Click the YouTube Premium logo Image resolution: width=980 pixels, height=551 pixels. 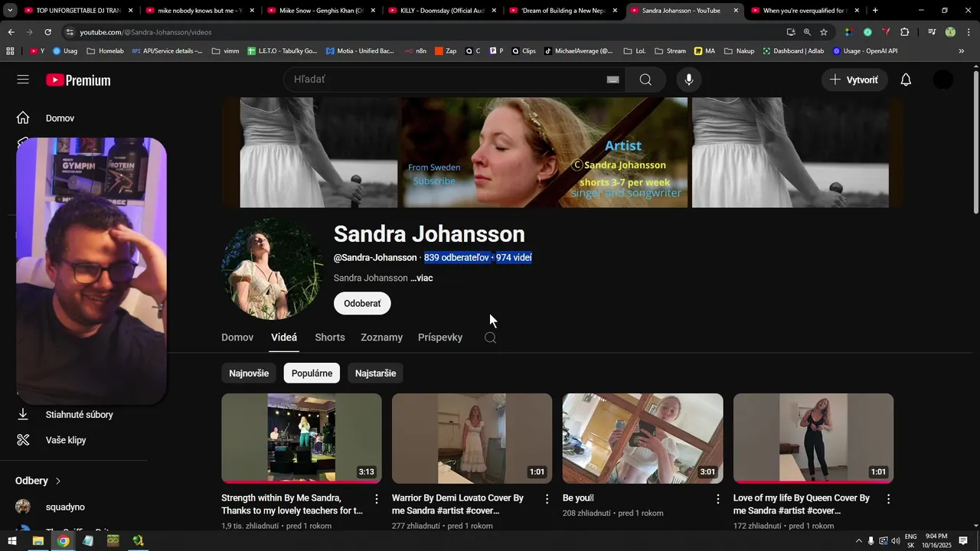tap(78, 80)
